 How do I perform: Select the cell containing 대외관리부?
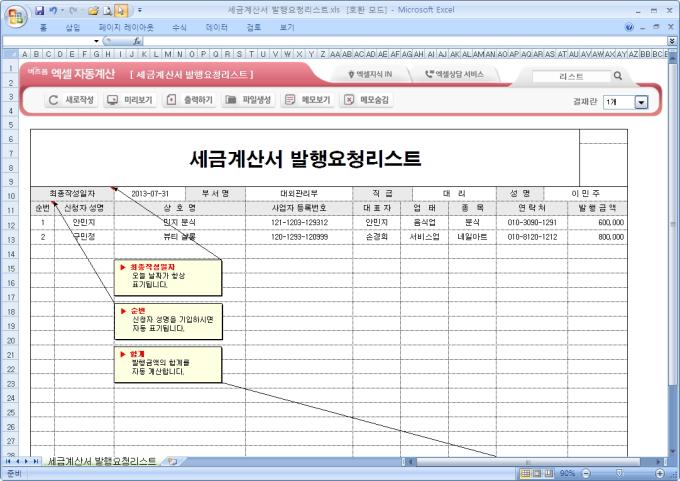click(299, 193)
